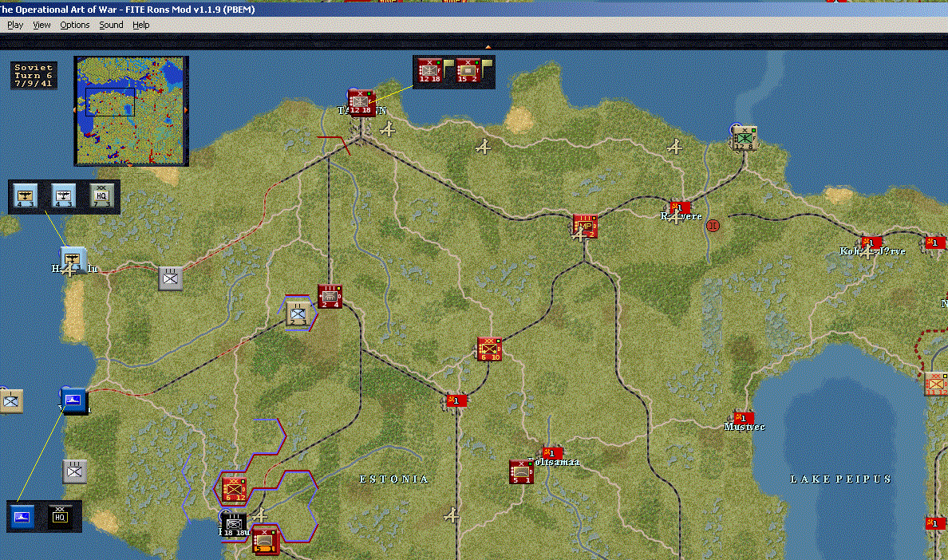Select the beige infantry unit at the left edge
Image resolution: width=948 pixels, height=560 pixels.
tap(11, 400)
